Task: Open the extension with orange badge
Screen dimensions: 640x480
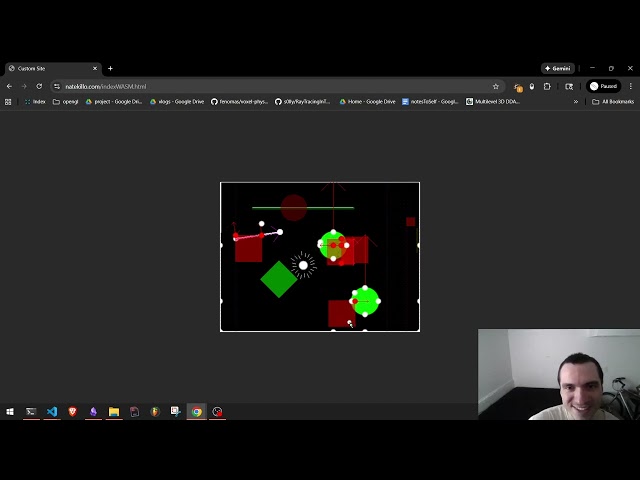Action: point(518,87)
